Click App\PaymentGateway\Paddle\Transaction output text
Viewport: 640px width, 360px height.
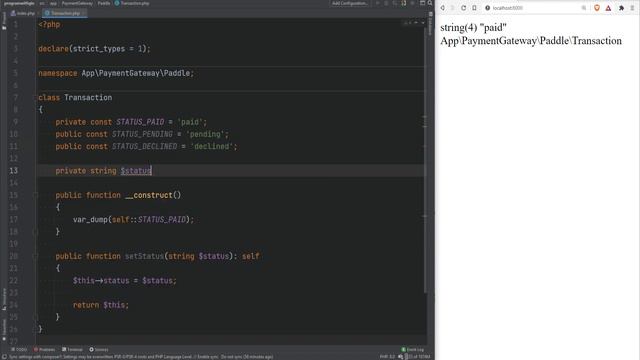click(531, 41)
